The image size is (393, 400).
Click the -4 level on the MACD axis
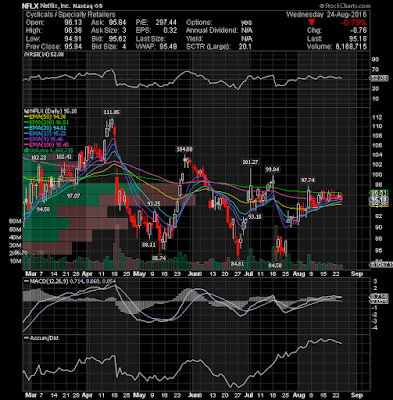point(374,328)
